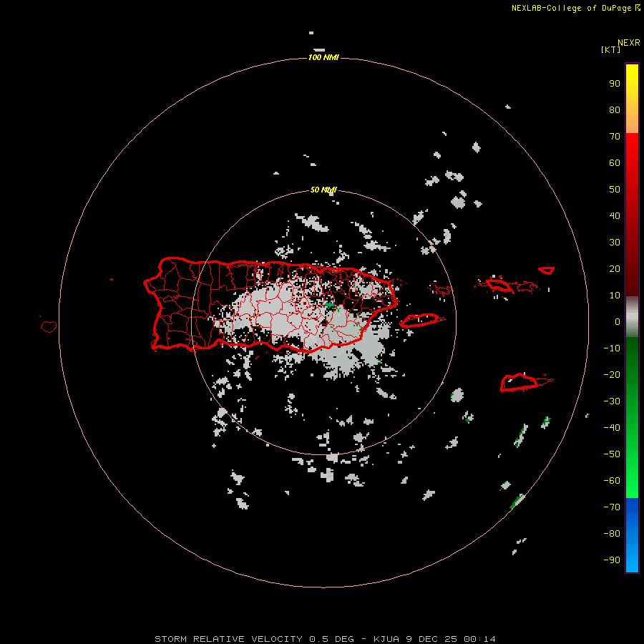Click the -60 value on the velocity scale

[612, 481]
